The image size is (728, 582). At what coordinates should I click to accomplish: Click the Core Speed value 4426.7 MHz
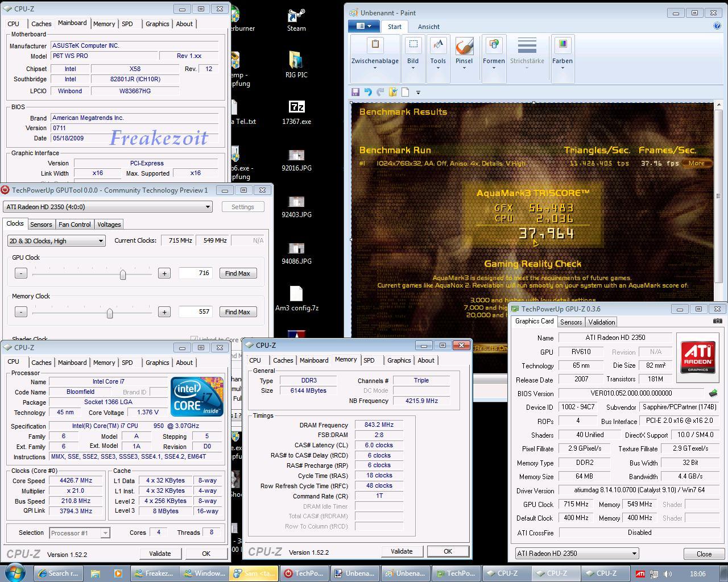(x=76, y=480)
